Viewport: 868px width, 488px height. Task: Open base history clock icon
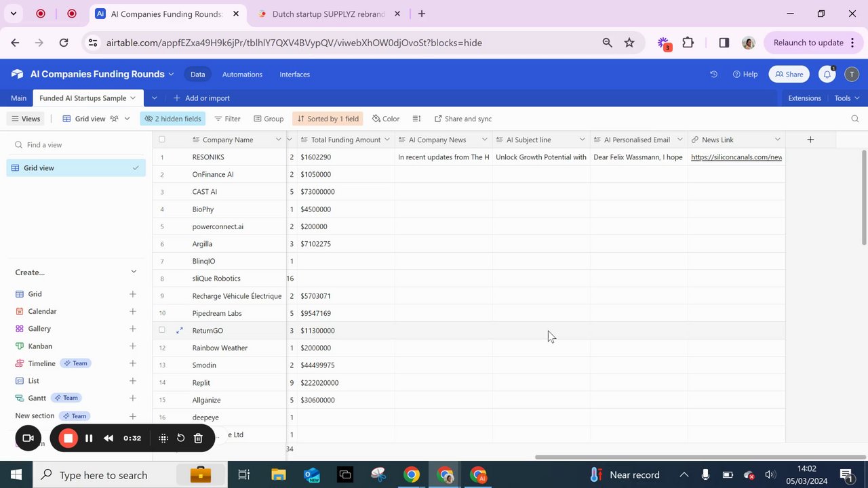pos(713,75)
